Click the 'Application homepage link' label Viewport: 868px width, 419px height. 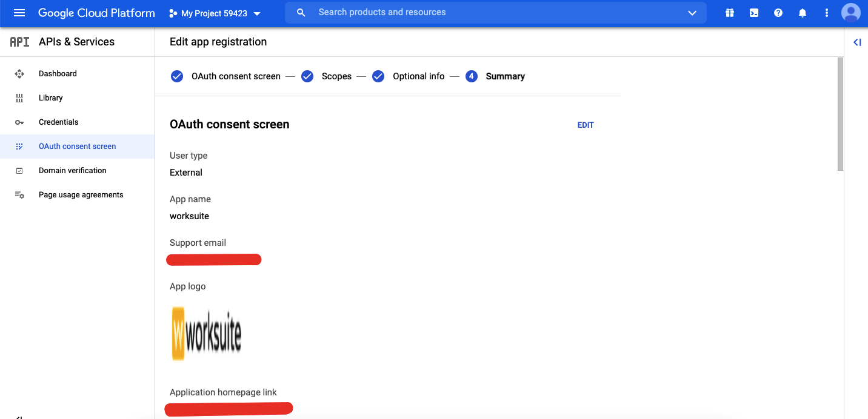pyautogui.click(x=223, y=392)
